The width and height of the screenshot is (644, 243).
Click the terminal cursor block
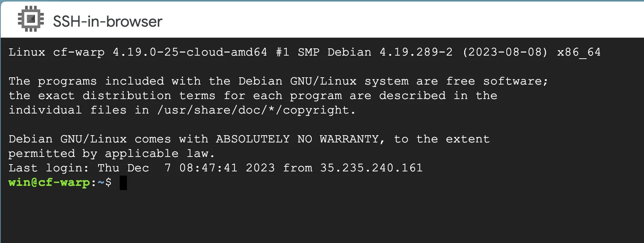point(123,182)
